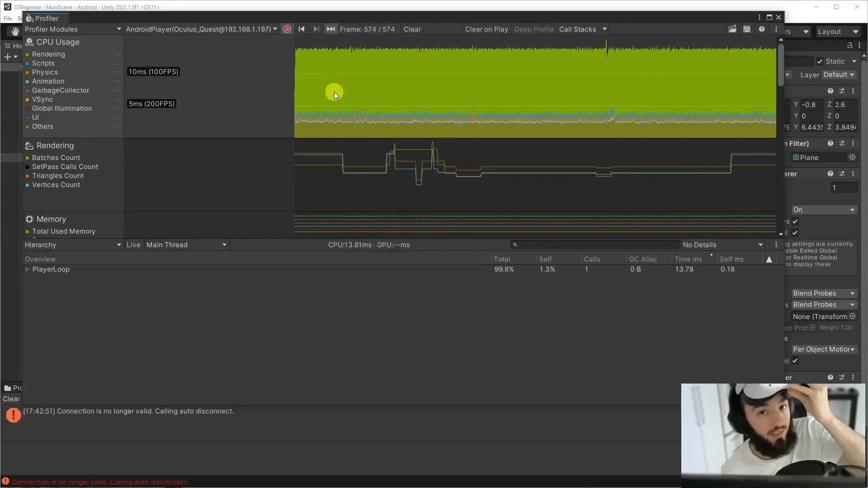The height and width of the screenshot is (488, 868).
Task: Open Mesh Filter component help icon
Action: (x=830, y=144)
